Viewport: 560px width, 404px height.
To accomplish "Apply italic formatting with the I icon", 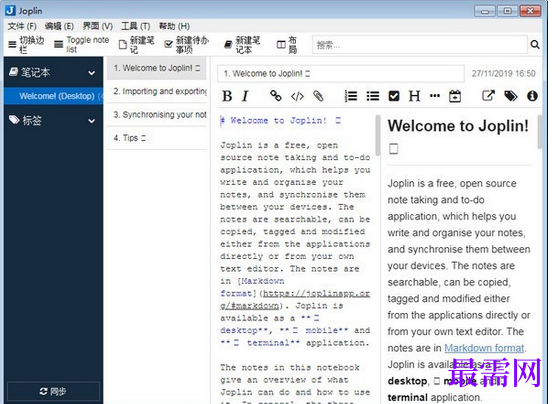I will (x=245, y=96).
